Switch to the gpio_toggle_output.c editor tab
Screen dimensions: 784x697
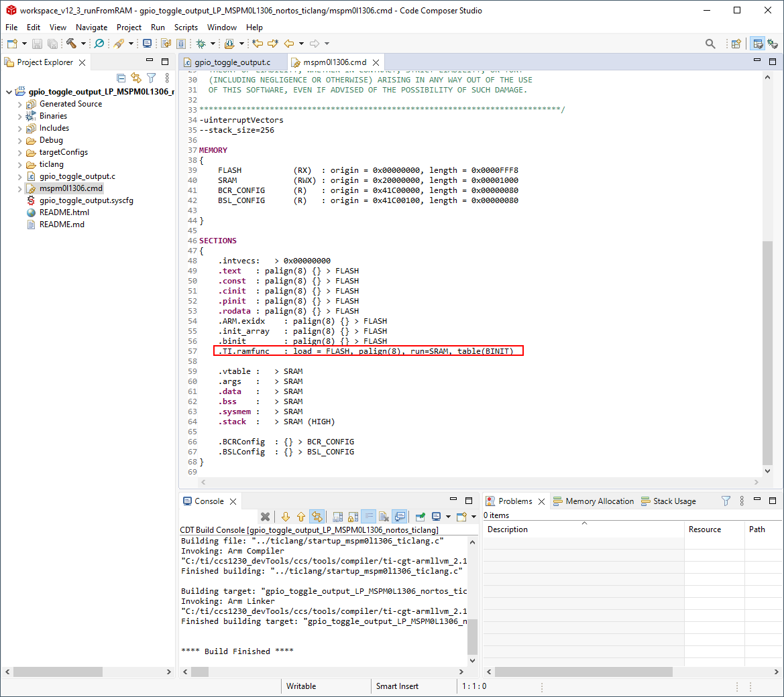[232, 62]
